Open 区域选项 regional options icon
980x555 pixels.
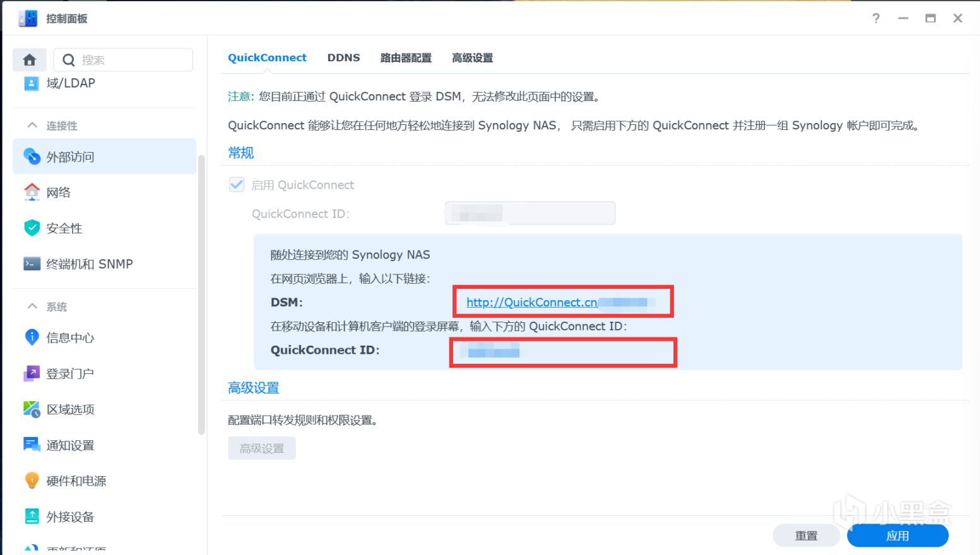(x=32, y=409)
